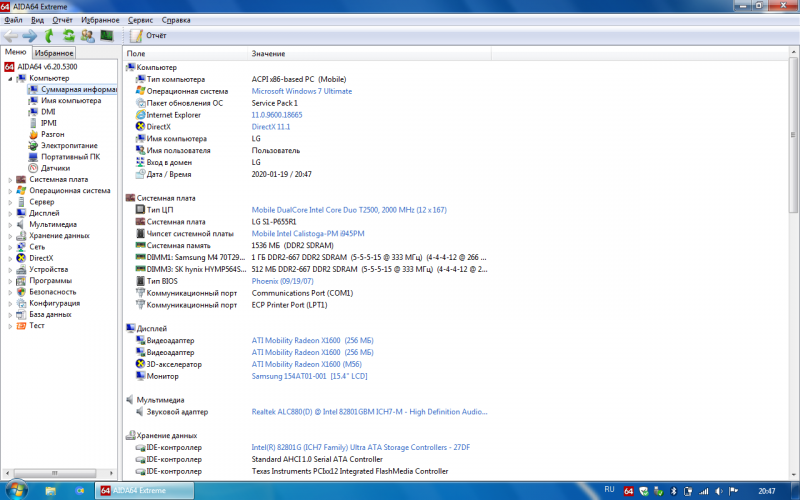Click the Back navigation arrow in toolbar
Image resolution: width=800 pixels, height=500 pixels.
pos(11,36)
